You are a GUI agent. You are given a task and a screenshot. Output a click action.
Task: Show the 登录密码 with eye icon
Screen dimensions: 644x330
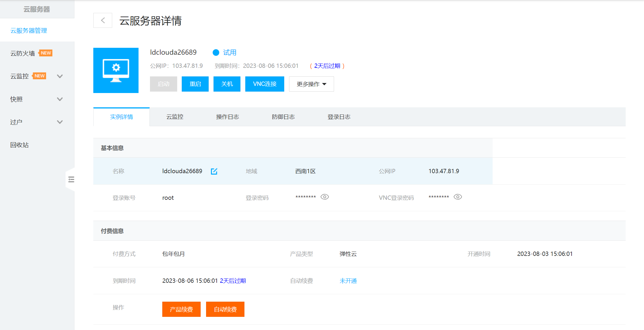click(x=325, y=197)
